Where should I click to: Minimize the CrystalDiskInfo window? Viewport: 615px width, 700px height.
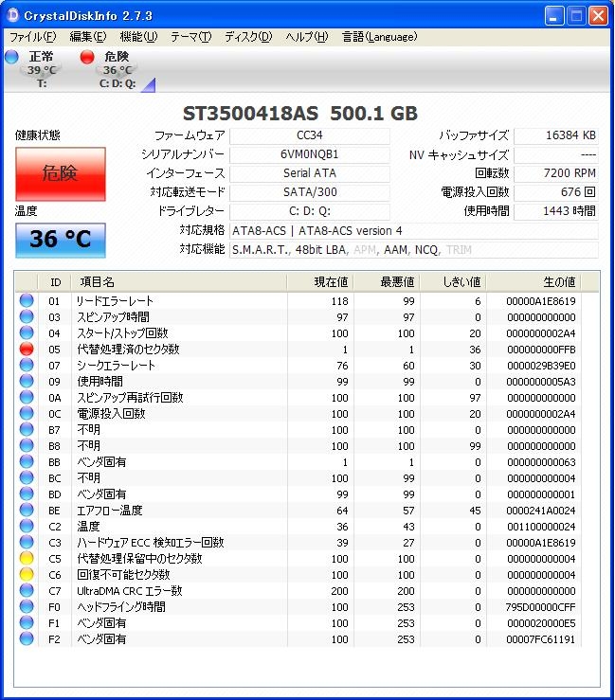[554, 16]
